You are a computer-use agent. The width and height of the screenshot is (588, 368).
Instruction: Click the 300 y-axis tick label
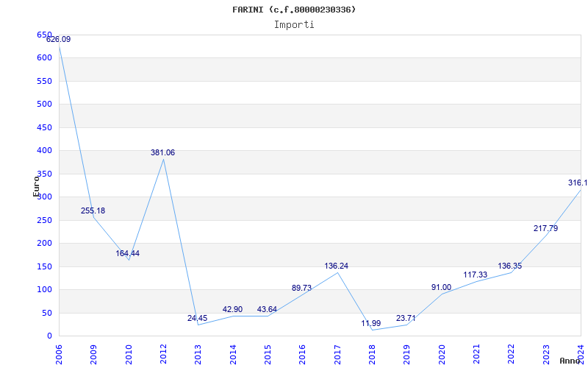[44, 197]
